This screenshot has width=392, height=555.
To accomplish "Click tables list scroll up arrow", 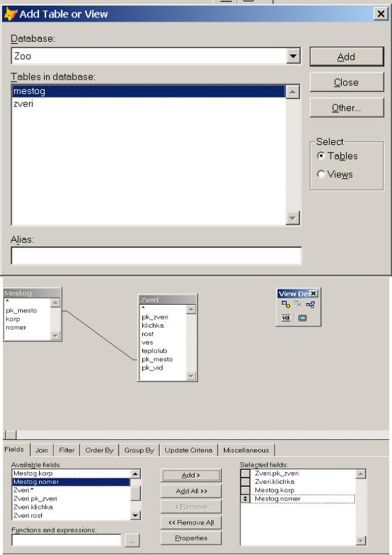I will [x=292, y=92].
